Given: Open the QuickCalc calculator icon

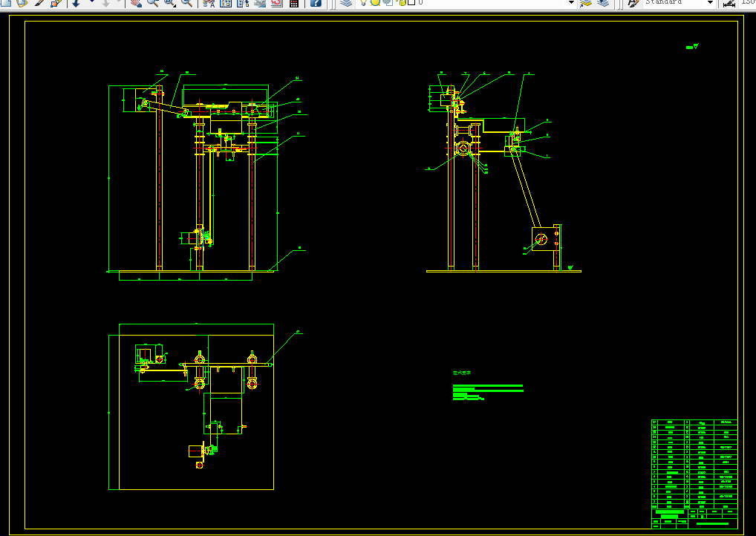Looking at the screenshot, I should point(293,3).
